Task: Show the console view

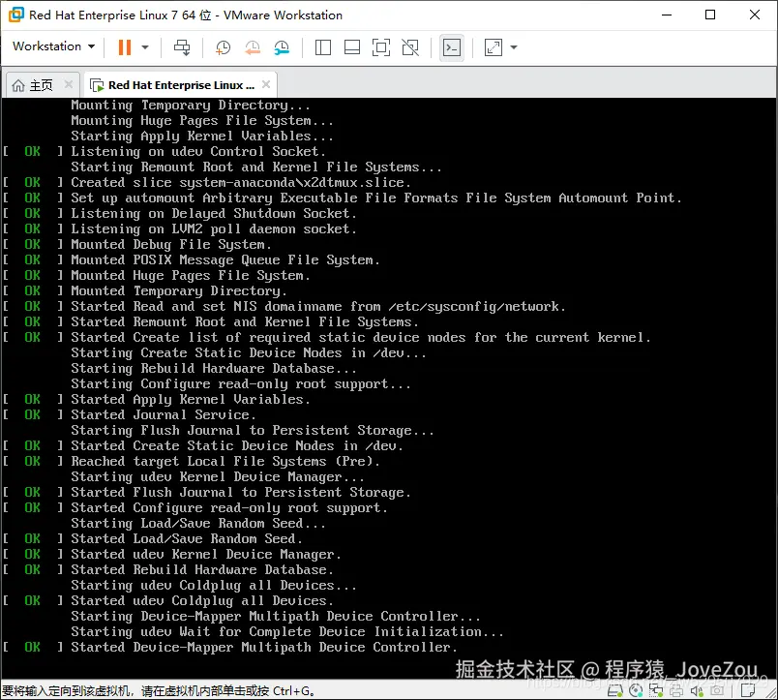Action: click(x=452, y=47)
